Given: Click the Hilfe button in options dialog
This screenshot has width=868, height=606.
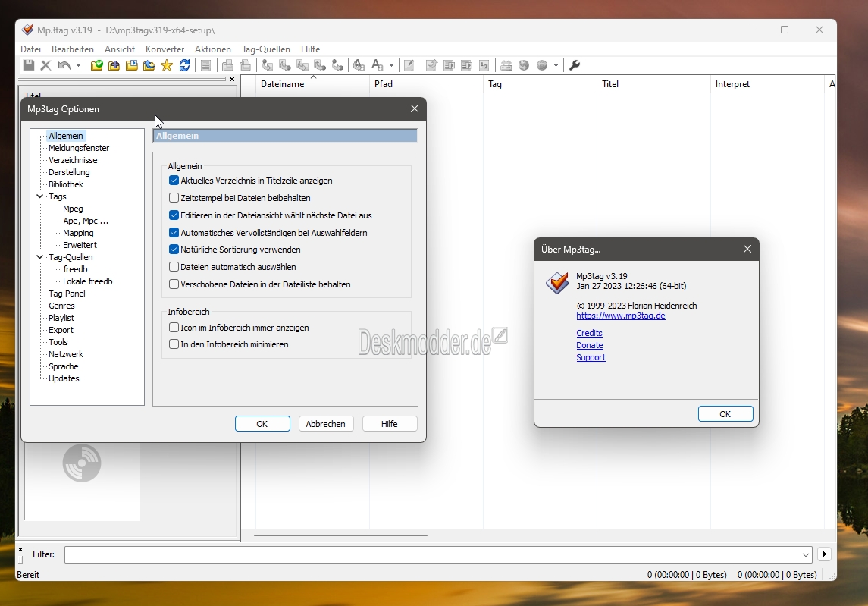Looking at the screenshot, I should click(x=389, y=424).
